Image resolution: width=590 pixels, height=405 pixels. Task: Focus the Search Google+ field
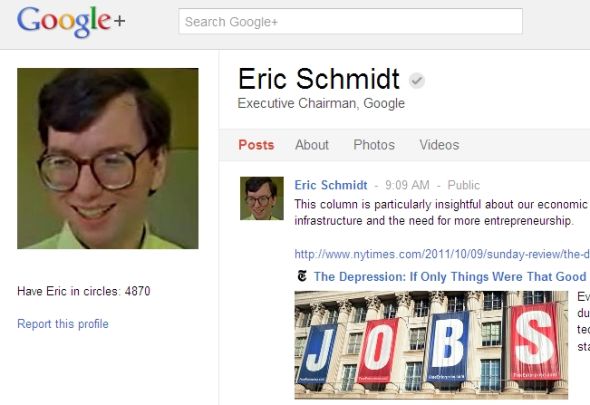[x=350, y=21]
